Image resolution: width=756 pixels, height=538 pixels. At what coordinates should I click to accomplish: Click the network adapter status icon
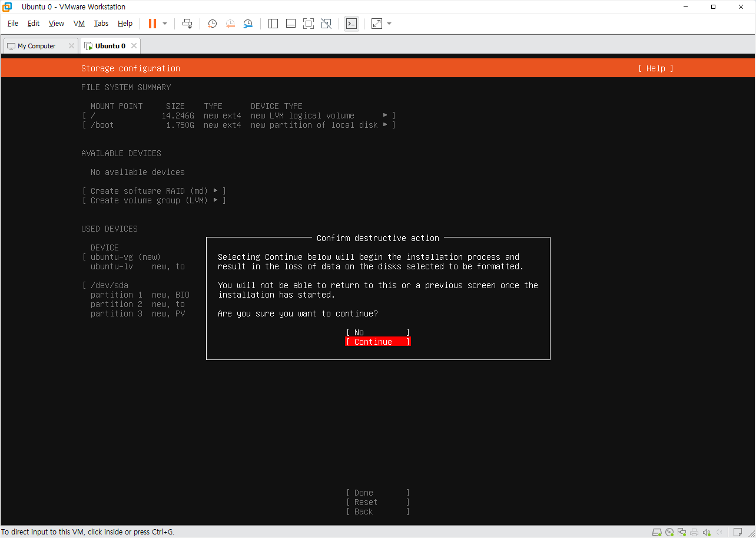point(682,532)
